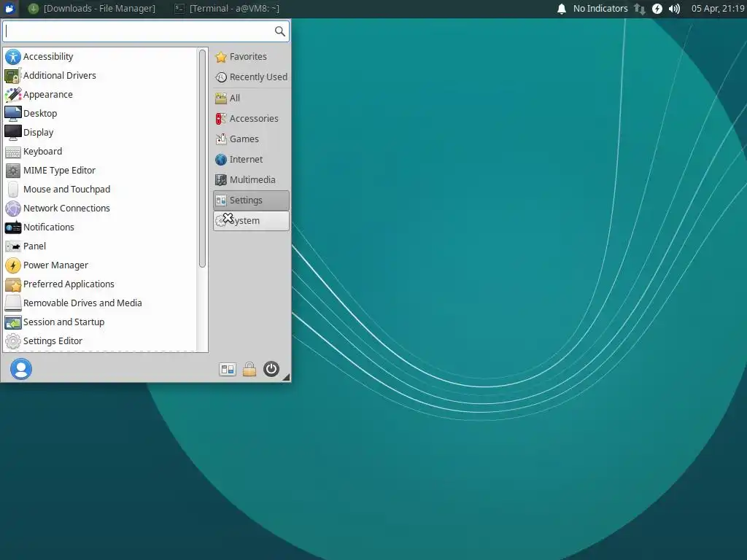Select the System category

click(x=251, y=221)
